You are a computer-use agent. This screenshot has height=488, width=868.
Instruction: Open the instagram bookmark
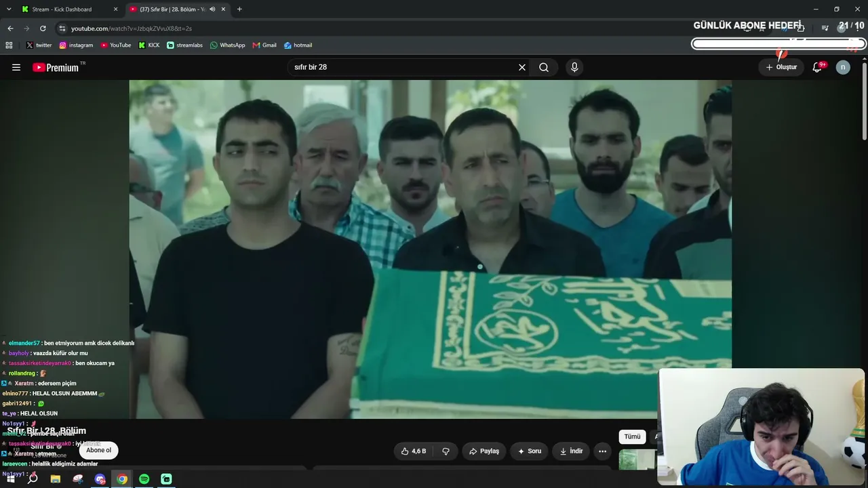(x=76, y=45)
